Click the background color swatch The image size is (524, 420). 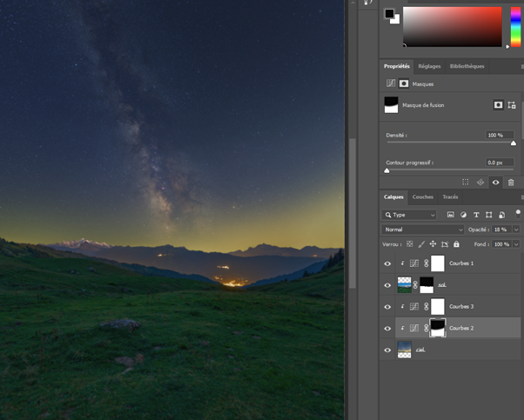(397, 21)
